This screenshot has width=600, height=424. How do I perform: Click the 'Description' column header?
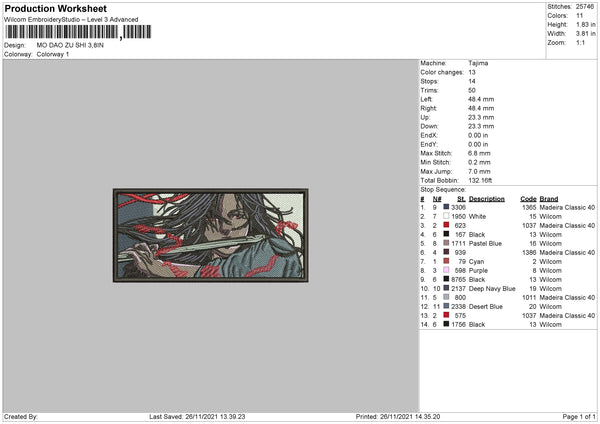click(x=486, y=199)
